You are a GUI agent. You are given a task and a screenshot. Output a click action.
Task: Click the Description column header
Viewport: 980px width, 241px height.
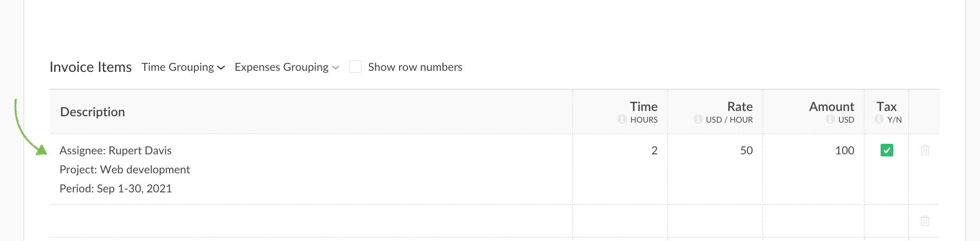click(x=93, y=112)
